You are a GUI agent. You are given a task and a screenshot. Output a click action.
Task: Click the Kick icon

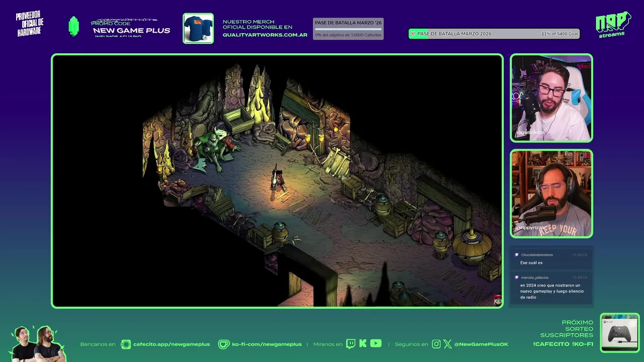click(363, 344)
